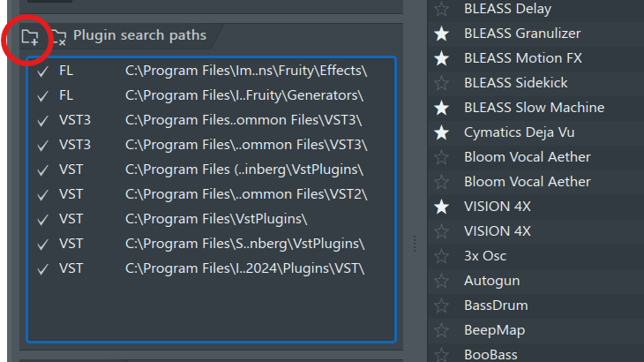Click the filled star of VISION 4X
Image resolution: width=644 pixels, height=362 pixels.
(441, 207)
